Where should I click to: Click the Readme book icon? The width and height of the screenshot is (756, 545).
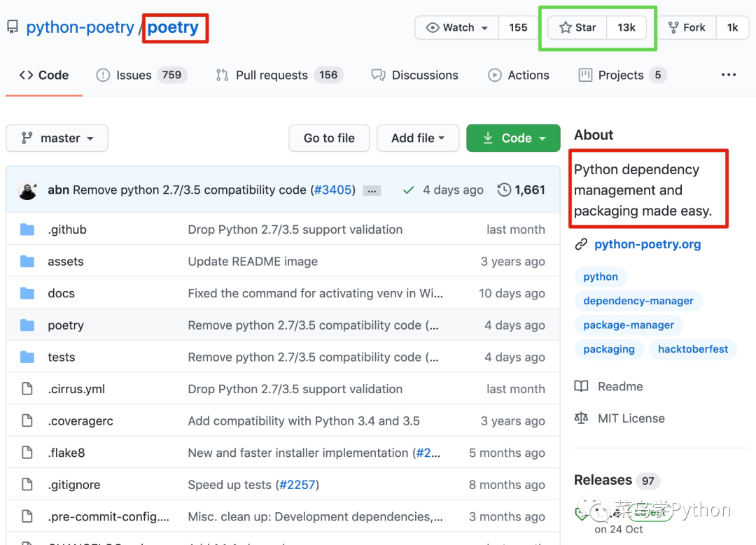[582, 386]
